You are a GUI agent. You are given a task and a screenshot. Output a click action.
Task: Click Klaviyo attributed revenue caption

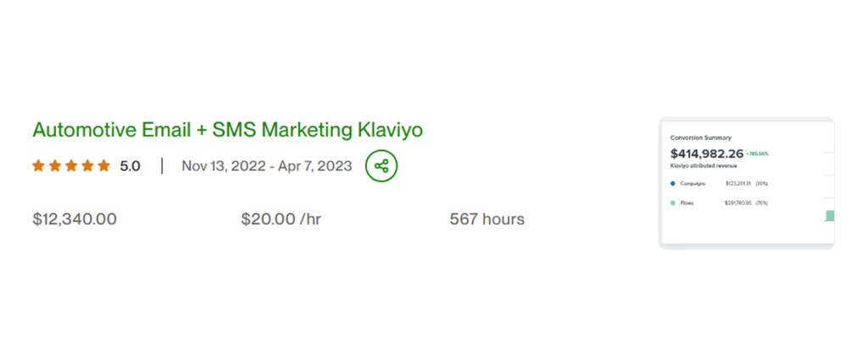coord(704,166)
